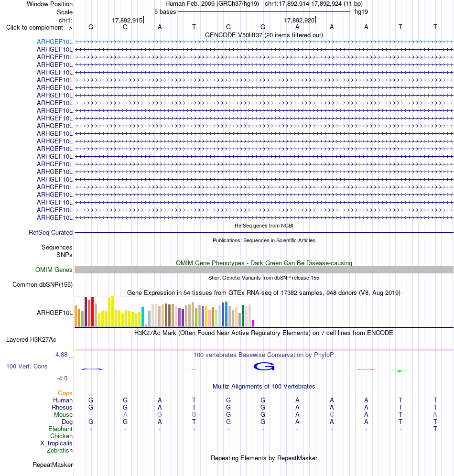Click the 'RepeatMasker' track label
The height and width of the screenshot is (476, 454).
53,465
